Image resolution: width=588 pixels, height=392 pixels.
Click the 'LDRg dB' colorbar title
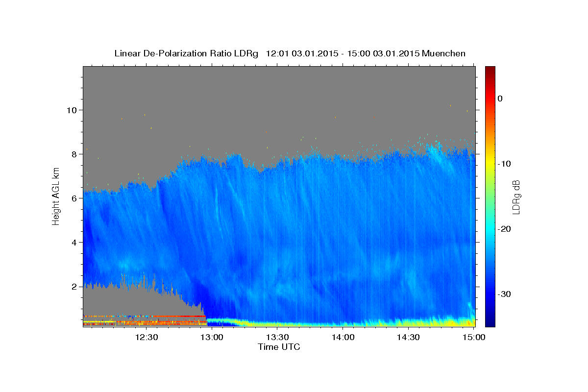point(516,196)
